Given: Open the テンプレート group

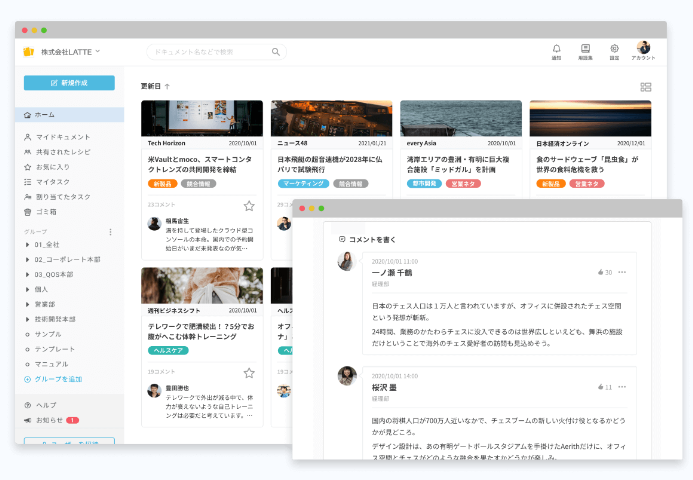Looking at the screenshot, I should [x=55, y=349].
